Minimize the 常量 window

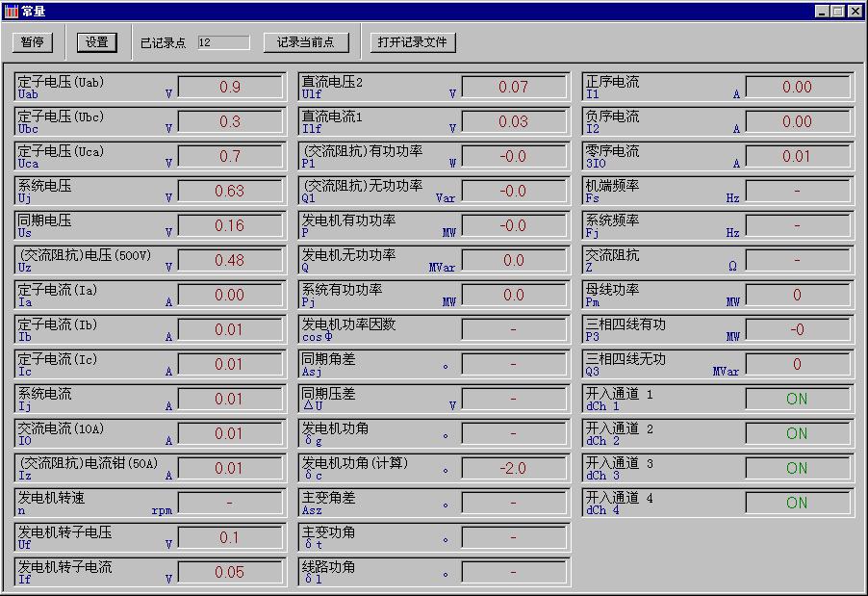pos(823,11)
